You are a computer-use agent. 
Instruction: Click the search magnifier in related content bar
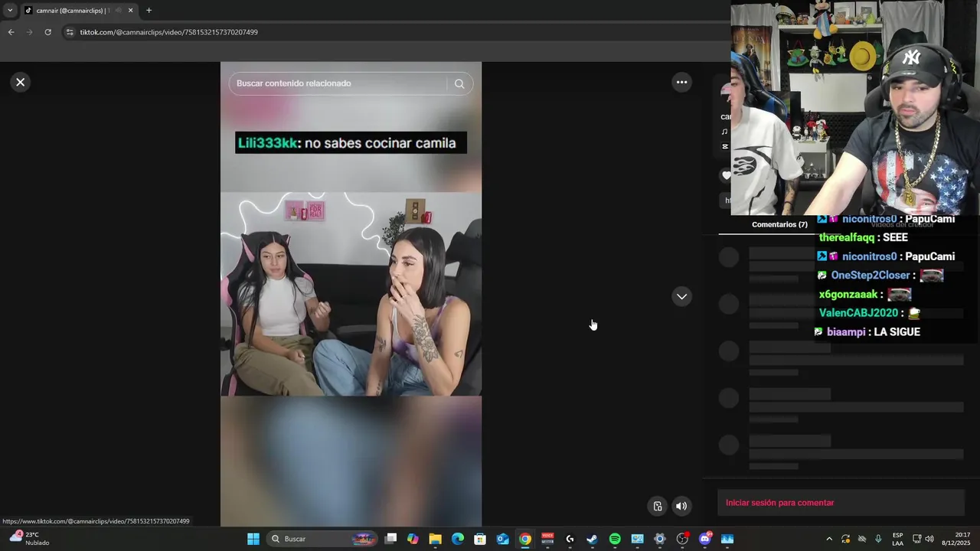click(459, 83)
